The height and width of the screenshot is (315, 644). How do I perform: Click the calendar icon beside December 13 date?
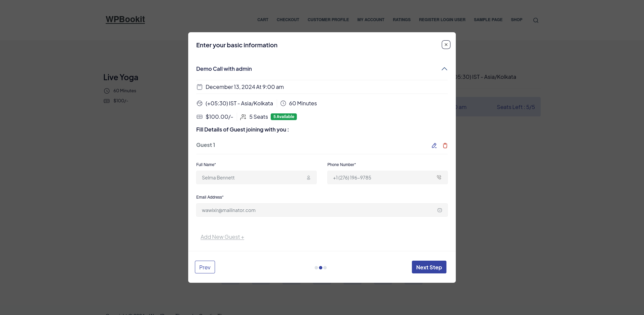[x=200, y=87]
